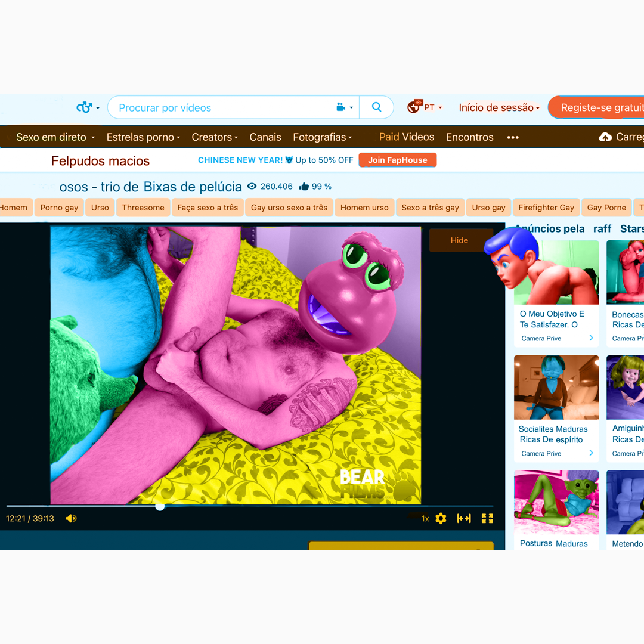Viewport: 644px width, 644px height.
Task: Expand 'Início de sessão' login menu
Action: coord(499,107)
